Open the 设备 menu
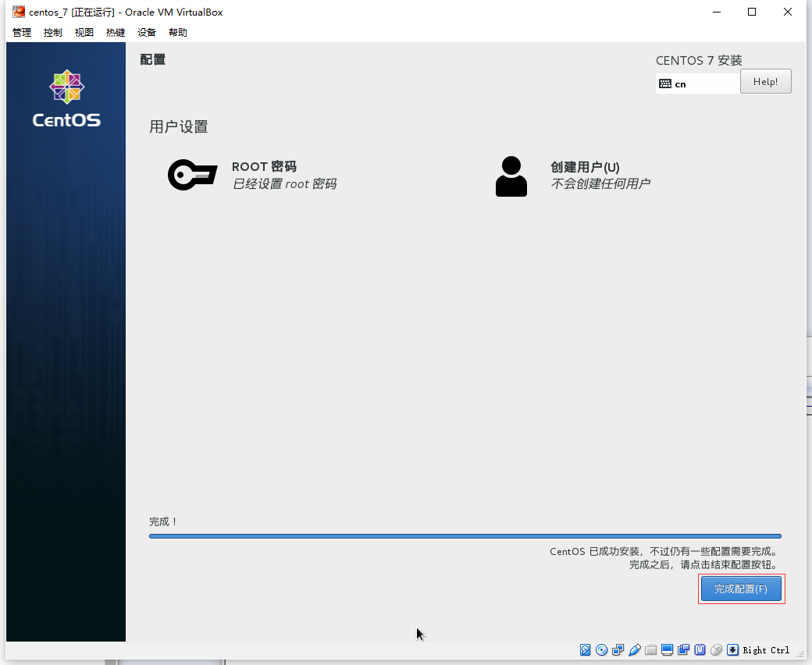 point(147,33)
